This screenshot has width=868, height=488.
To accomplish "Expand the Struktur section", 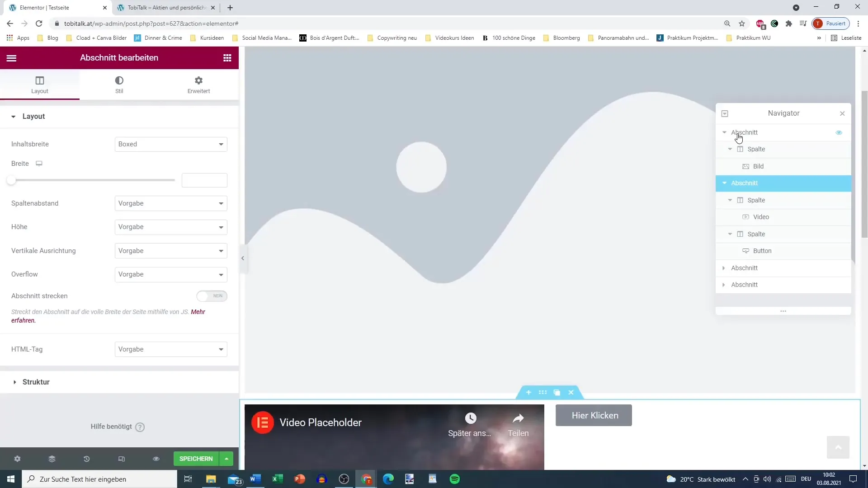I will tap(119, 382).
